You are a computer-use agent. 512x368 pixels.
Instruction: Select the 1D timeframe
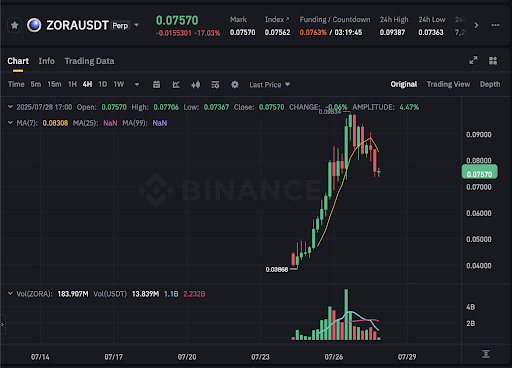tap(103, 84)
